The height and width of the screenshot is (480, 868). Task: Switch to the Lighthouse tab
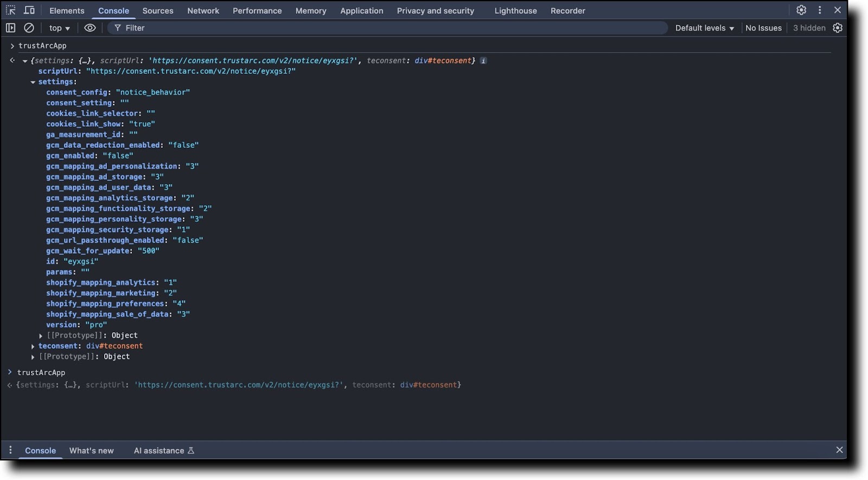point(516,11)
